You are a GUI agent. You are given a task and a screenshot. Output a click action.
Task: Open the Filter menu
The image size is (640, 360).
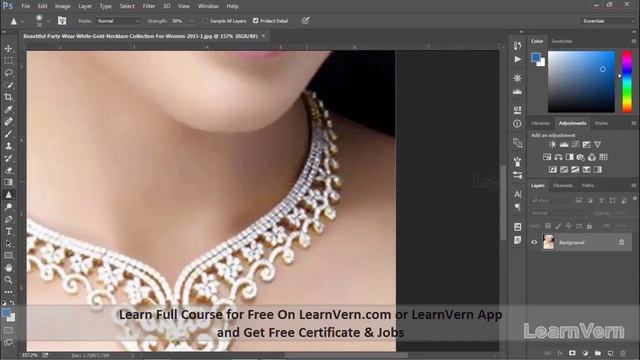click(149, 6)
